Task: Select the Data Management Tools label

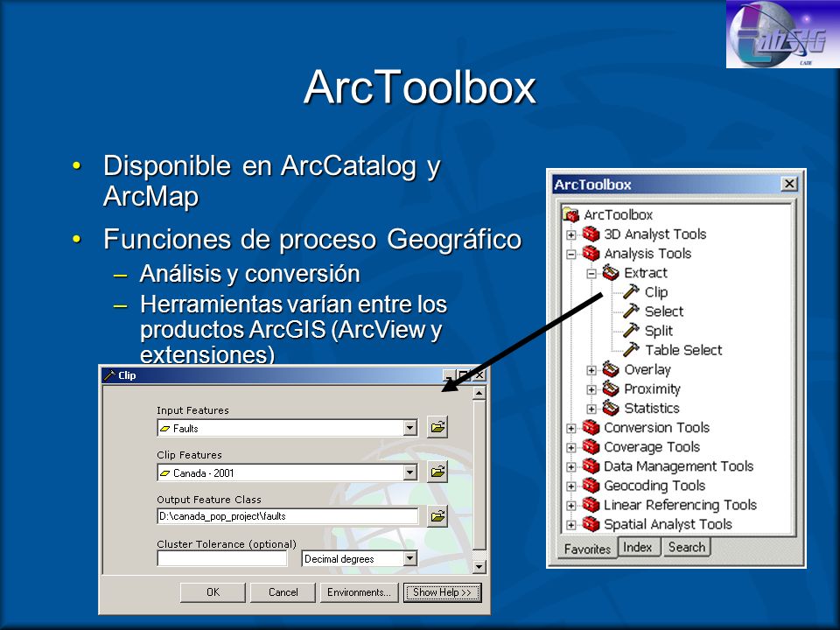Action: [679, 466]
